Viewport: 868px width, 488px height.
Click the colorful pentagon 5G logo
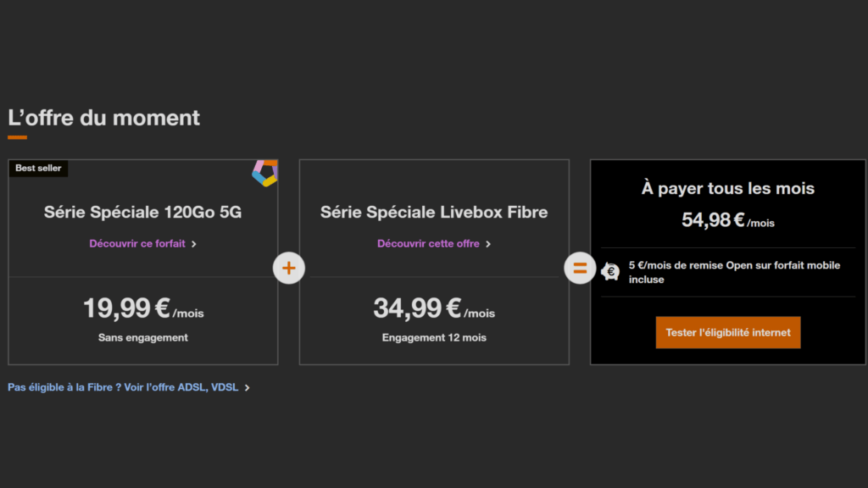click(265, 173)
